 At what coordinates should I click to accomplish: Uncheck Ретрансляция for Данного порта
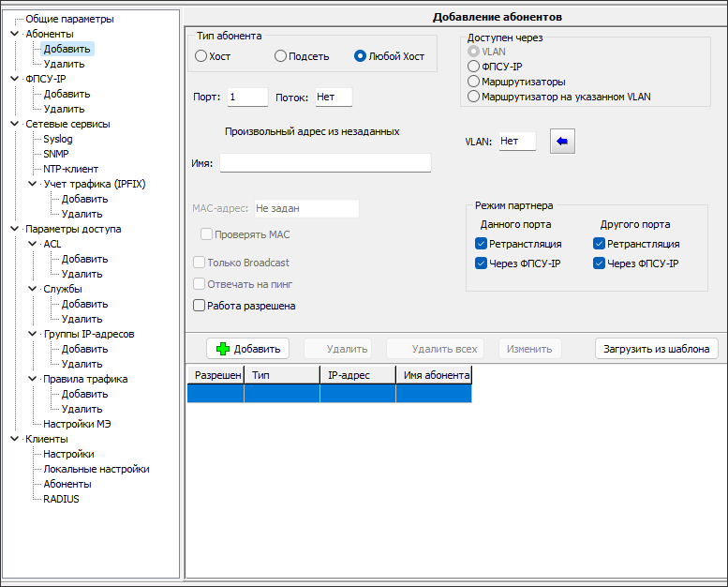click(482, 244)
